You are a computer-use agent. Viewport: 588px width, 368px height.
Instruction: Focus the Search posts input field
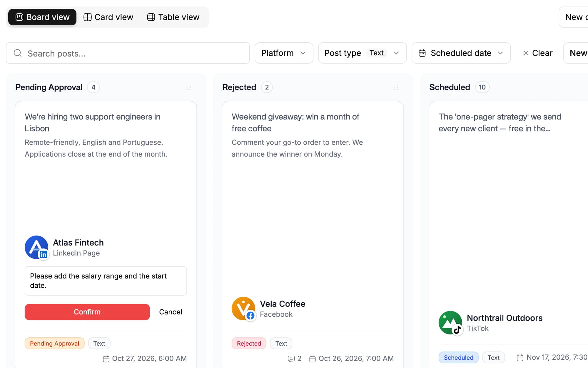[128, 53]
